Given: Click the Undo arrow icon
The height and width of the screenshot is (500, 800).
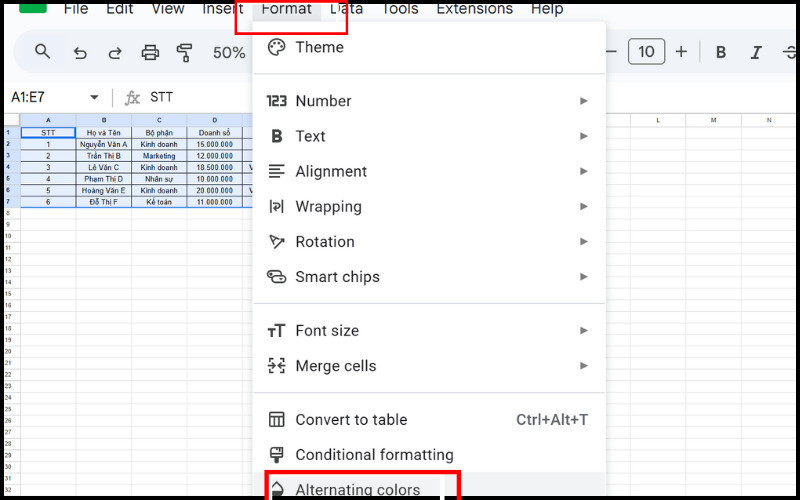Looking at the screenshot, I should click(80, 53).
